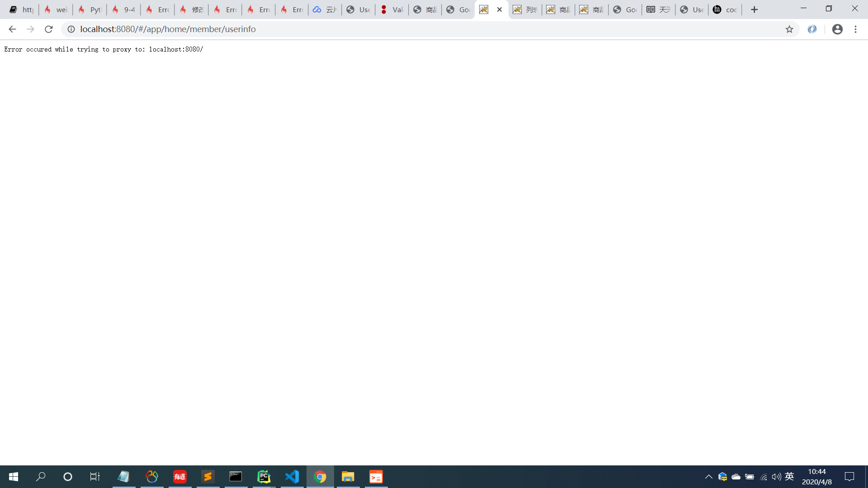Open Task View on taskbar
868x488 pixels.
coord(95,477)
